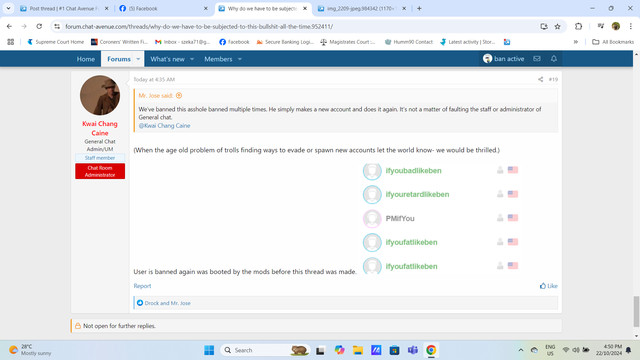Click the Kwai Chang Caine avatar picture
This screenshot has height=360, width=640.
pos(100,95)
